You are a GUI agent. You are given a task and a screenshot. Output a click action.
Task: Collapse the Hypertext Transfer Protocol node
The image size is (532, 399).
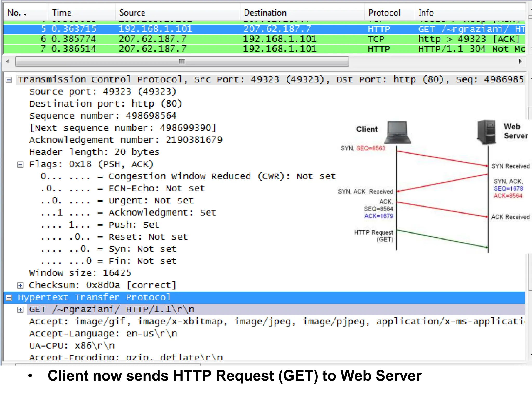point(9,298)
